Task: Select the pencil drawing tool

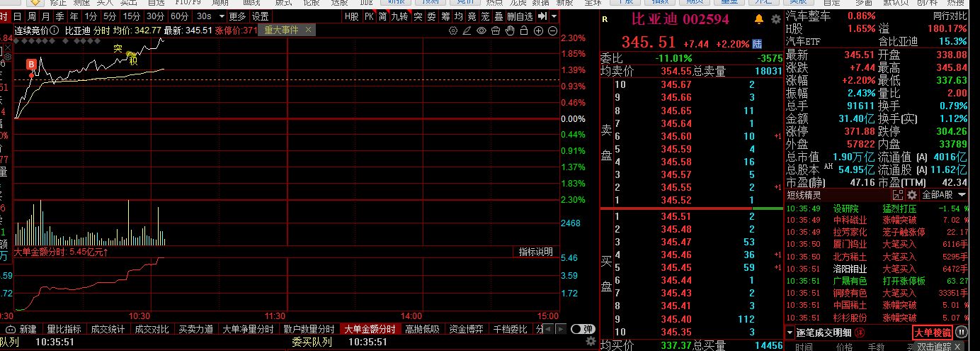Action: [x=467, y=30]
